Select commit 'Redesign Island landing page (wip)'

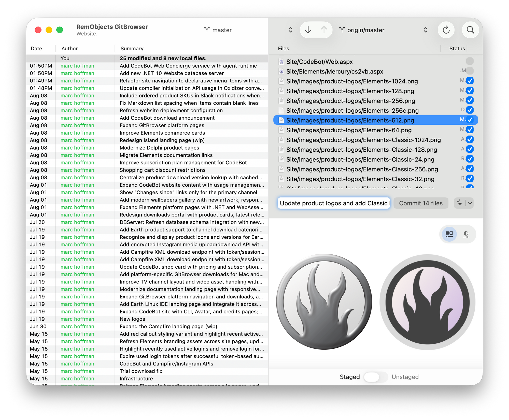pos(147,140)
